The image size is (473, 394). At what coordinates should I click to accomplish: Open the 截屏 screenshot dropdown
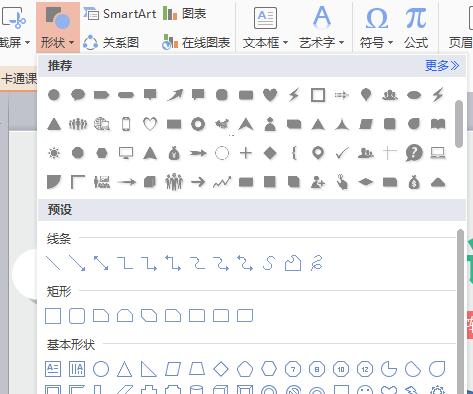(x=15, y=27)
